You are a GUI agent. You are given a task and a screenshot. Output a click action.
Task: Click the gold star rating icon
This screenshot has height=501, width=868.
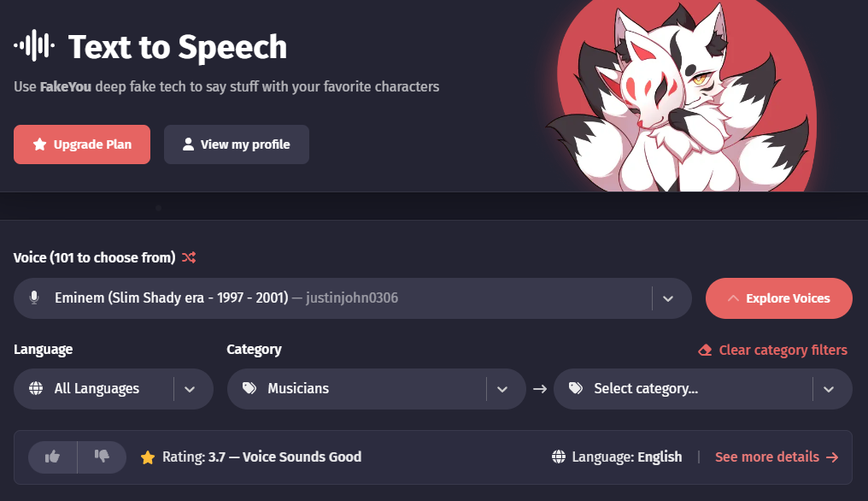coord(148,457)
